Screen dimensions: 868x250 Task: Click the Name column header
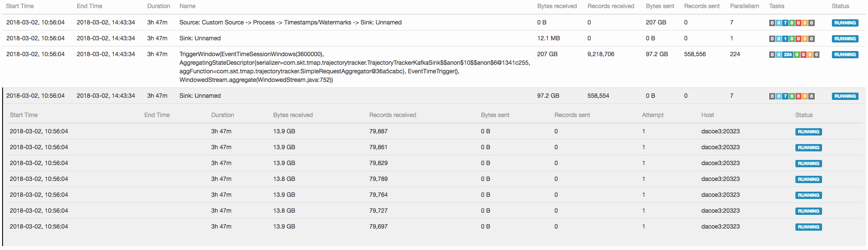[187, 6]
